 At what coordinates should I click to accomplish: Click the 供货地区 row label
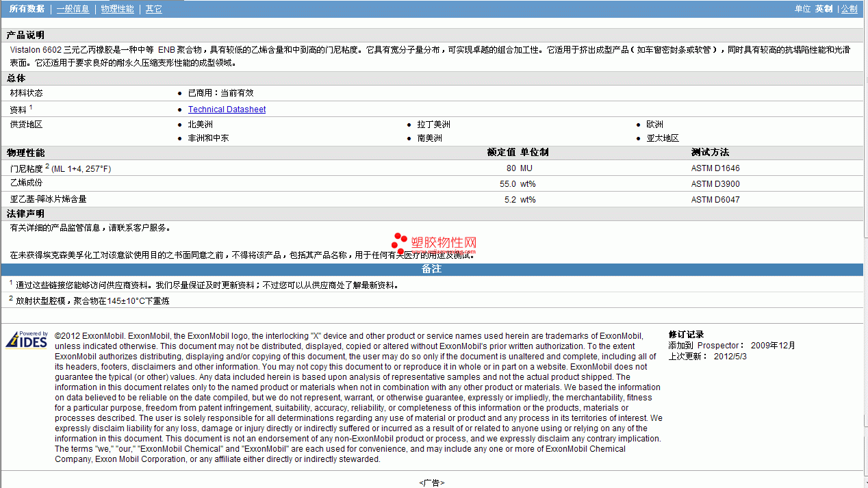26,125
